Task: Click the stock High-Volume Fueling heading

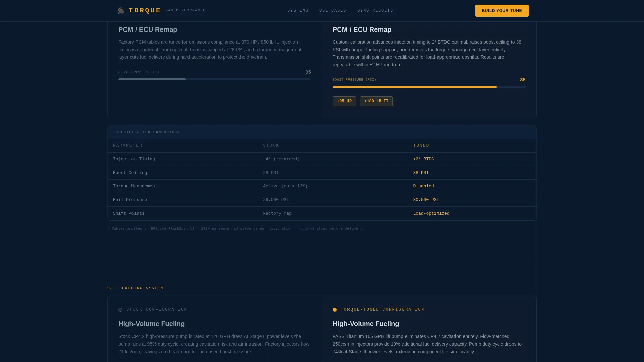Action: pos(152,324)
